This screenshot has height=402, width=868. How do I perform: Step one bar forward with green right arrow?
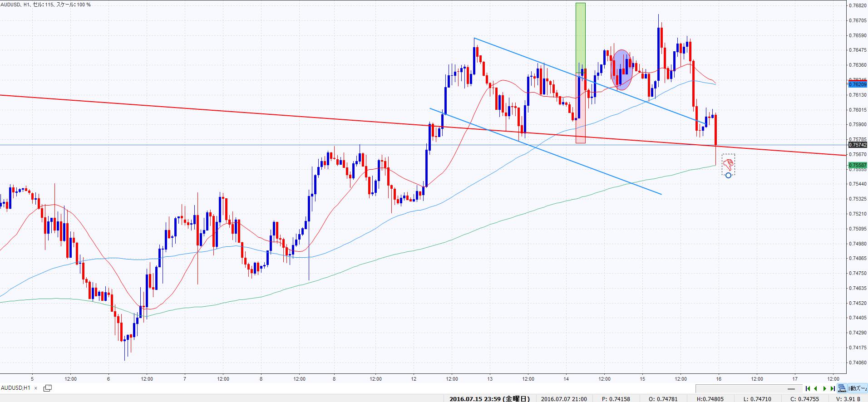(825, 388)
